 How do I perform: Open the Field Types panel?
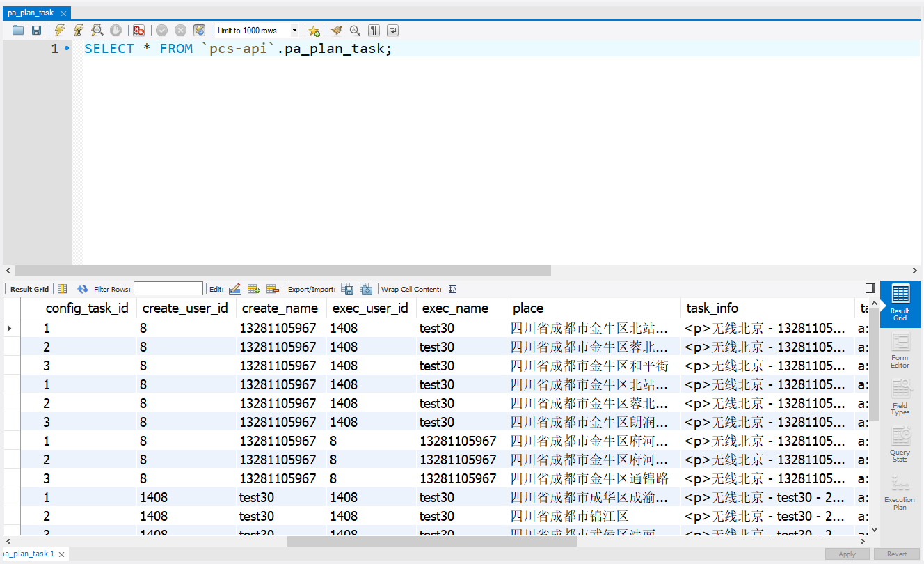pyautogui.click(x=900, y=397)
